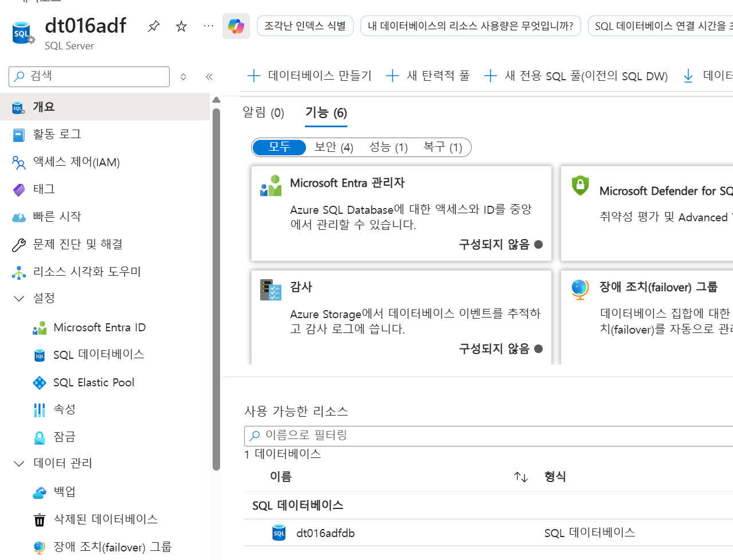Open 개요 in the sidebar menu
This screenshot has height=560, width=733.
tap(105, 107)
